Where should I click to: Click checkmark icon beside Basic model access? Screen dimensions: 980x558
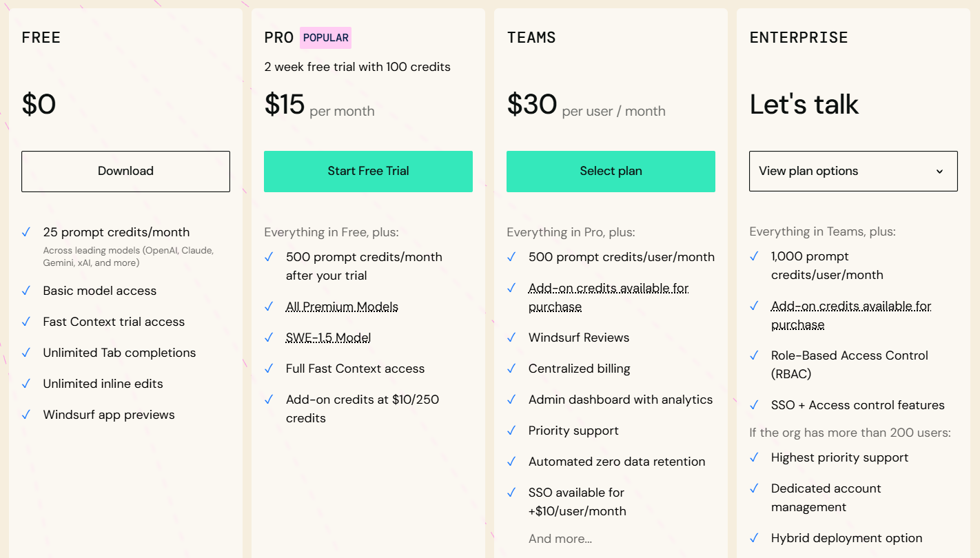click(26, 291)
